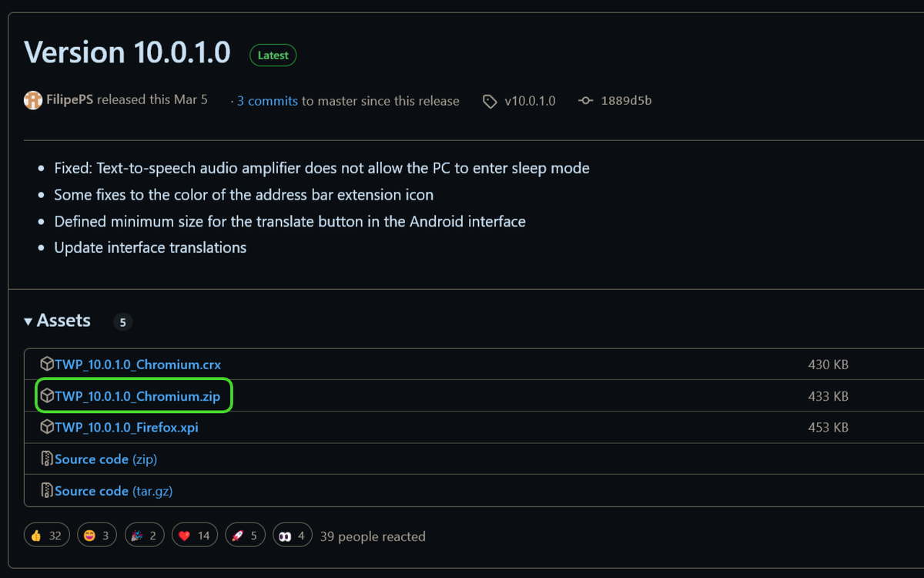Toggle laugh reaction with 3
The image size is (924, 578).
pos(96,536)
